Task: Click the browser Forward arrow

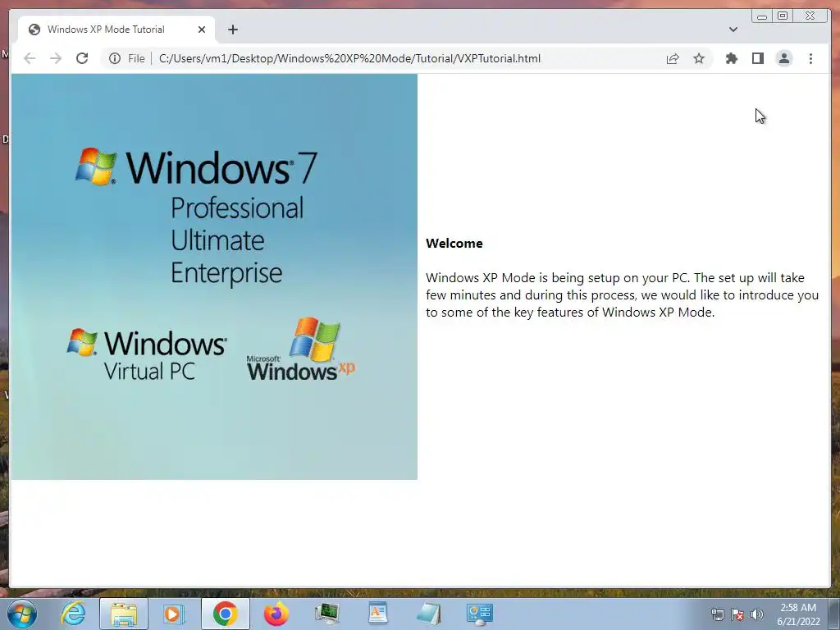Action: pyautogui.click(x=56, y=58)
